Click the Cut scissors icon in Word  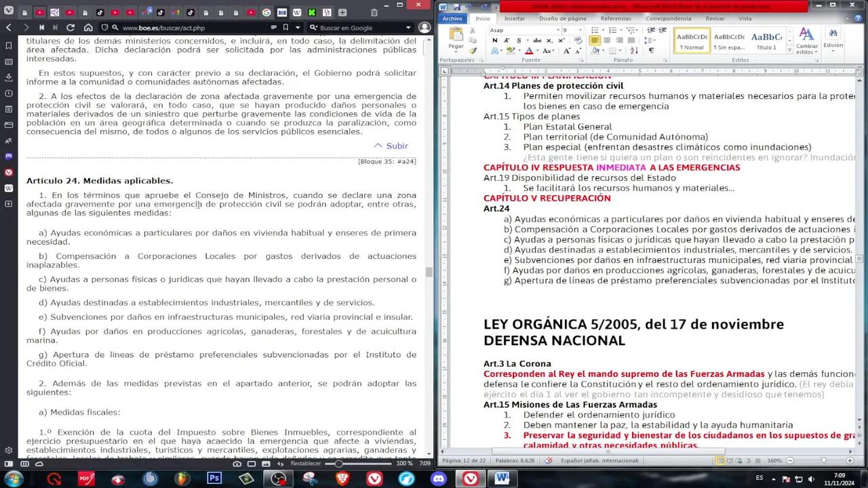pyautogui.click(x=474, y=30)
